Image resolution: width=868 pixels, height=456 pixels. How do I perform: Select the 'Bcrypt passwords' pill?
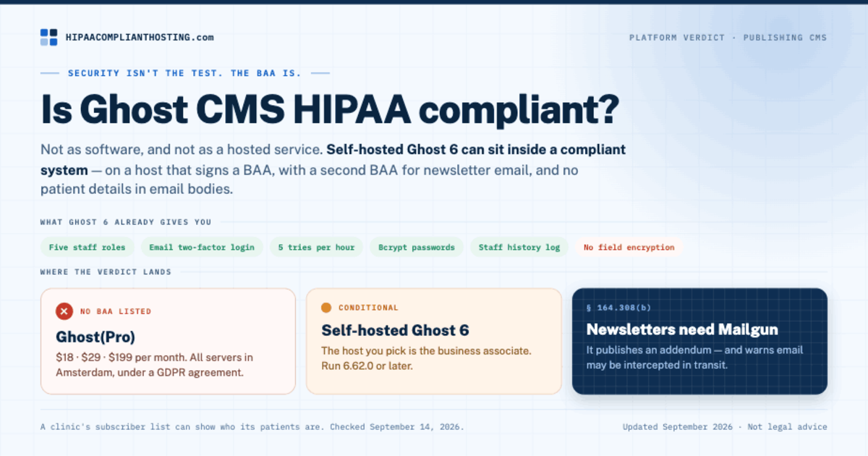tap(417, 248)
